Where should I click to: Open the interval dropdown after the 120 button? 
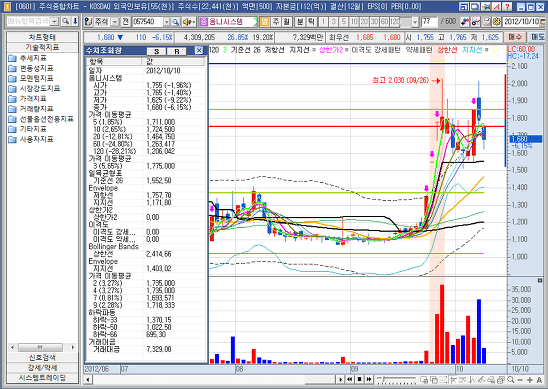(x=415, y=22)
